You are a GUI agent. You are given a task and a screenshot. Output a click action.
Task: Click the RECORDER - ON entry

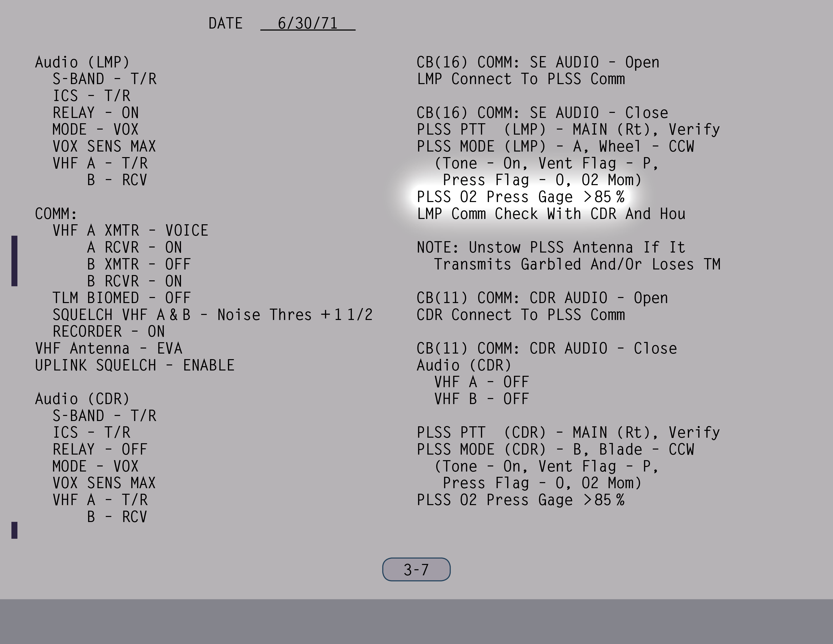(109, 331)
